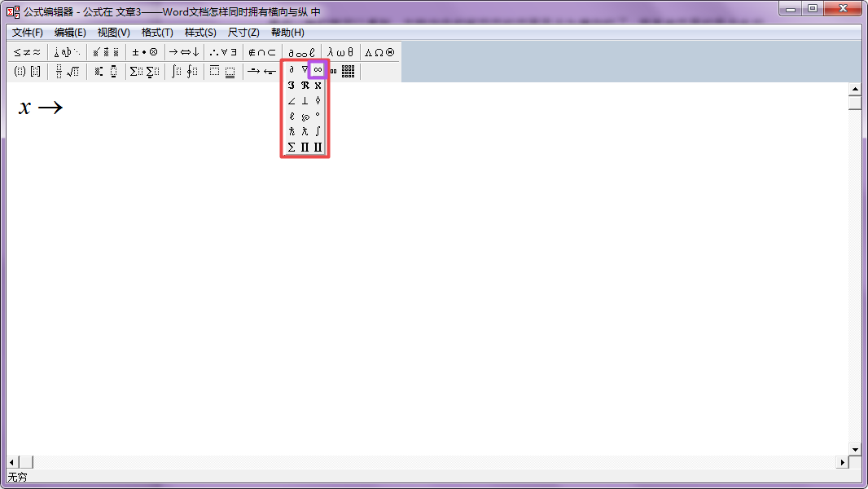
Task: Open the labeled arrow templates palette
Action: pos(262,72)
